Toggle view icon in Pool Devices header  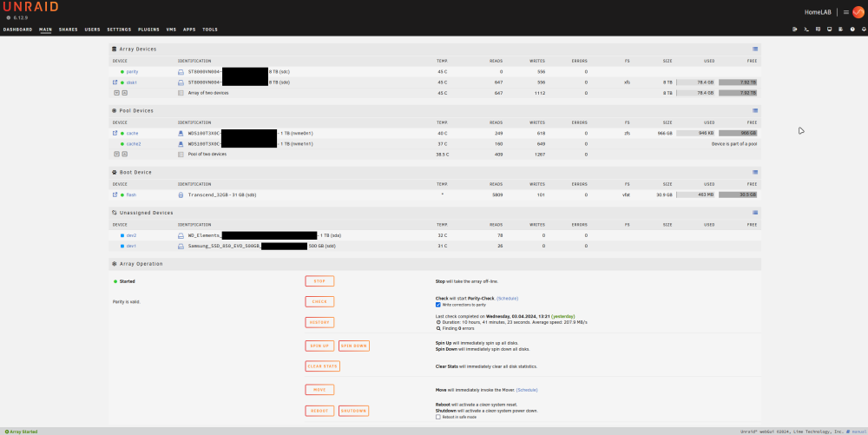point(755,110)
